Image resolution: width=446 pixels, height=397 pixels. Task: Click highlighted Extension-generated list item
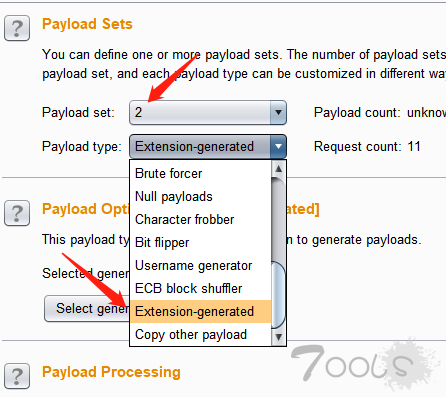pos(200,312)
